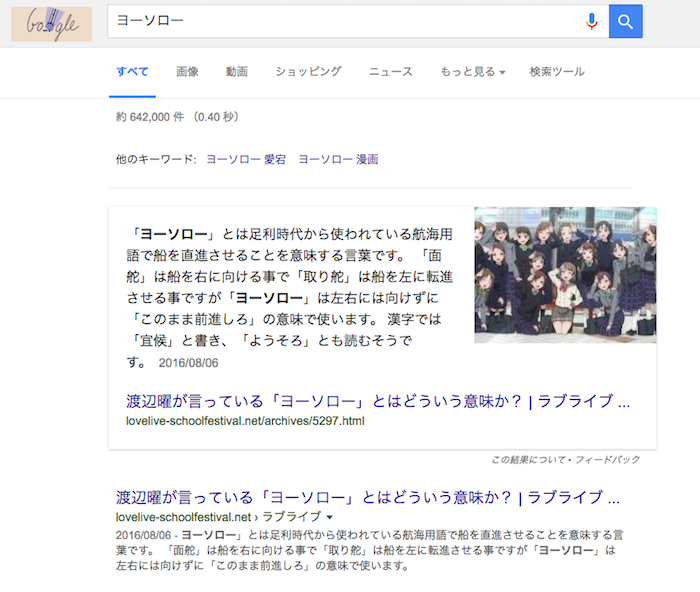Click この結果について link

[x=528, y=459]
